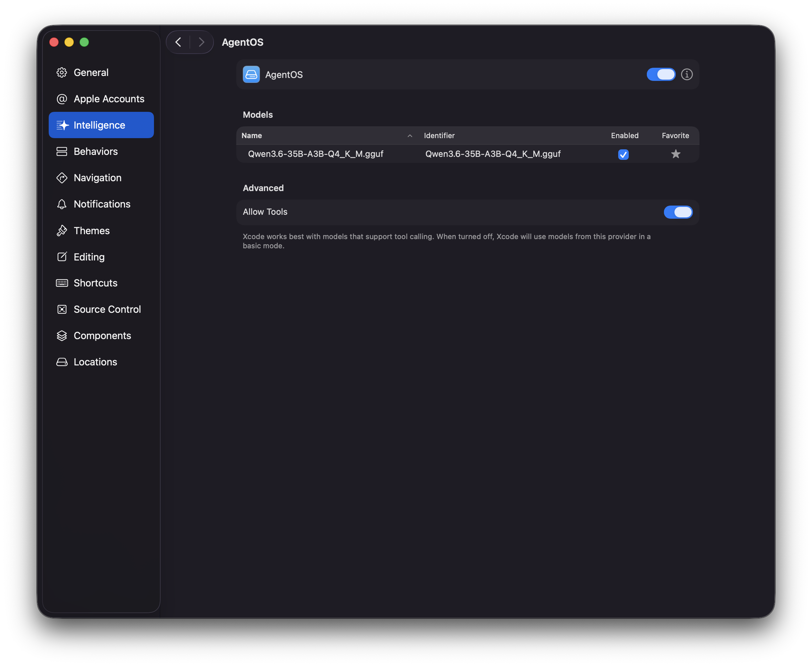Sort models by Name column header
Image resolution: width=812 pixels, height=667 pixels.
pyautogui.click(x=327, y=136)
